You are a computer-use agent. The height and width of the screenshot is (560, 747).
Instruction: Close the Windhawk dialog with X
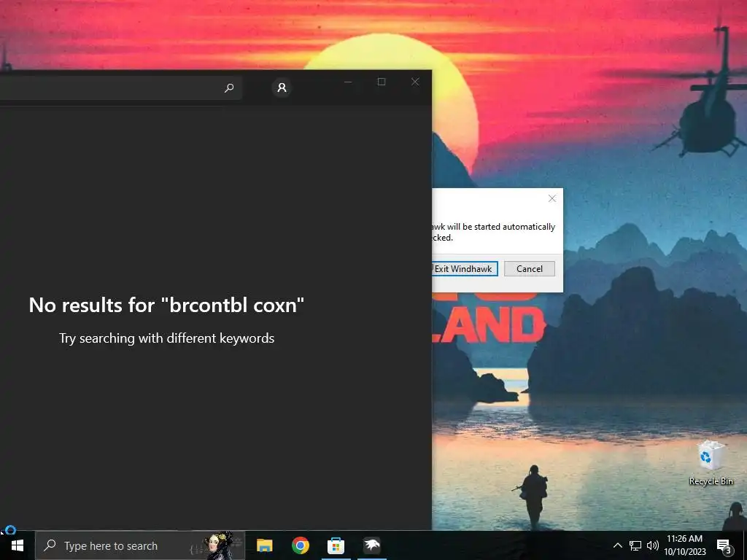coord(552,198)
